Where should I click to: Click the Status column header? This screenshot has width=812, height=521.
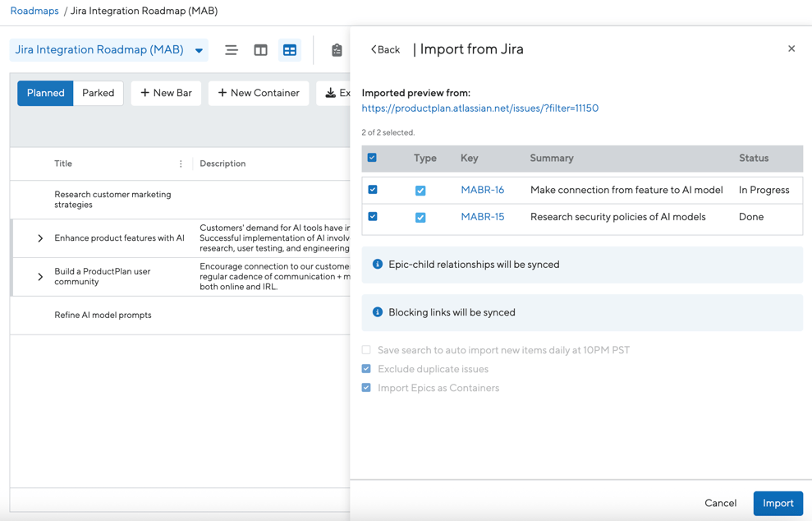tap(754, 158)
